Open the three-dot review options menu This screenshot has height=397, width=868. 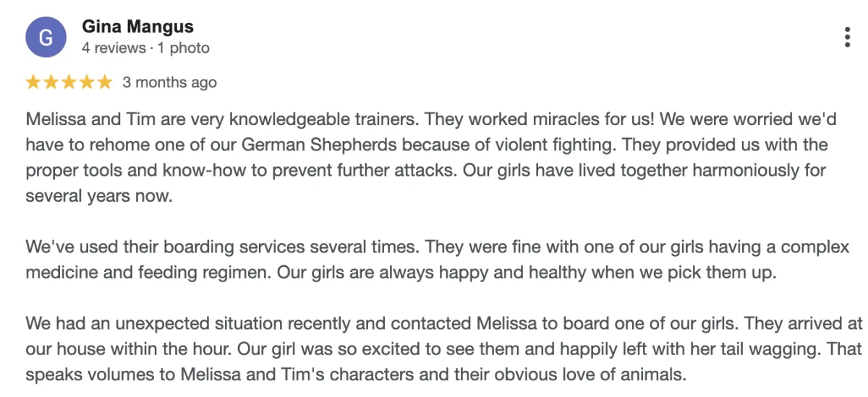point(847,38)
